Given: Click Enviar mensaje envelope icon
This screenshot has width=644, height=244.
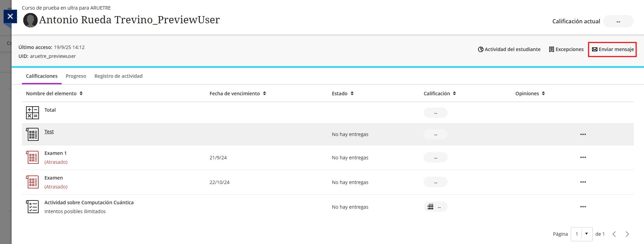Looking at the screenshot, I should (595, 49).
